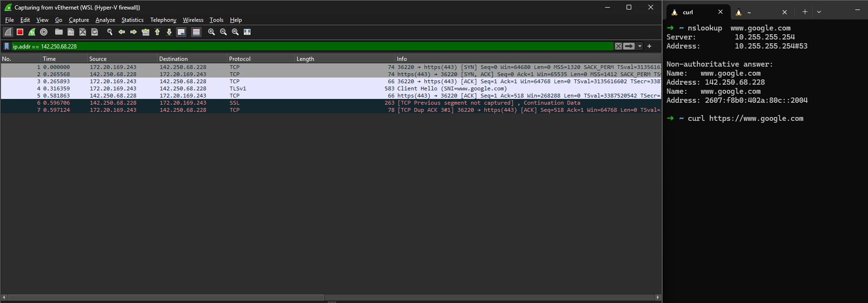Close the second terminal tab labeled ~

click(x=784, y=12)
